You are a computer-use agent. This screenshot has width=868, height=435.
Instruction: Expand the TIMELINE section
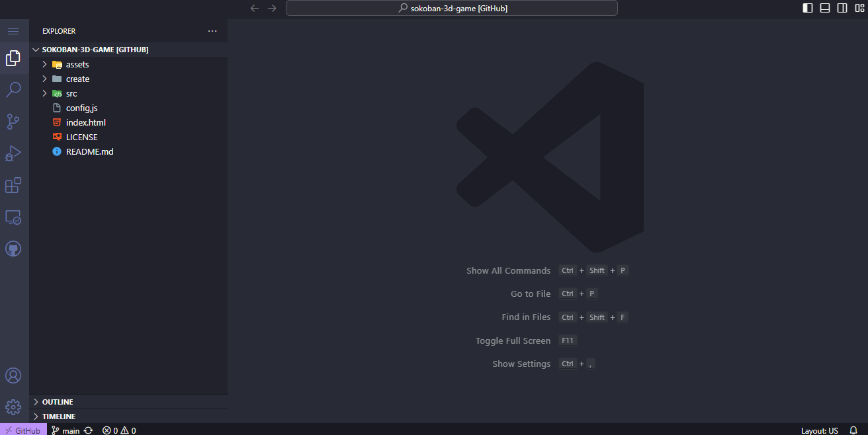click(x=128, y=416)
